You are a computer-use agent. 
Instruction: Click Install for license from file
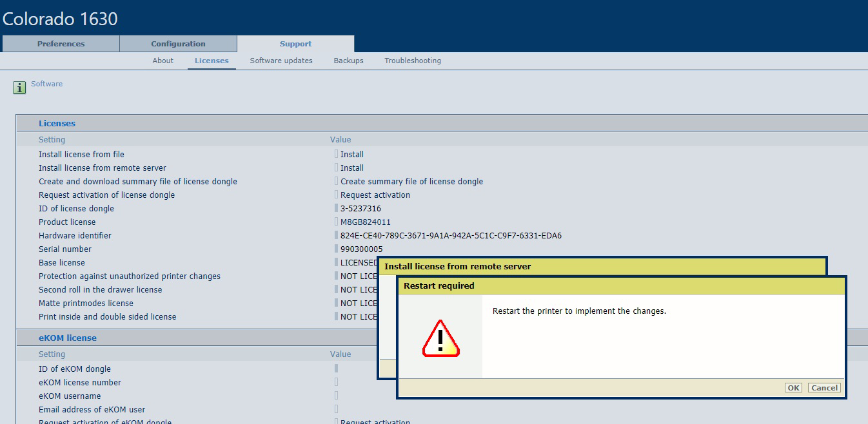click(352, 154)
